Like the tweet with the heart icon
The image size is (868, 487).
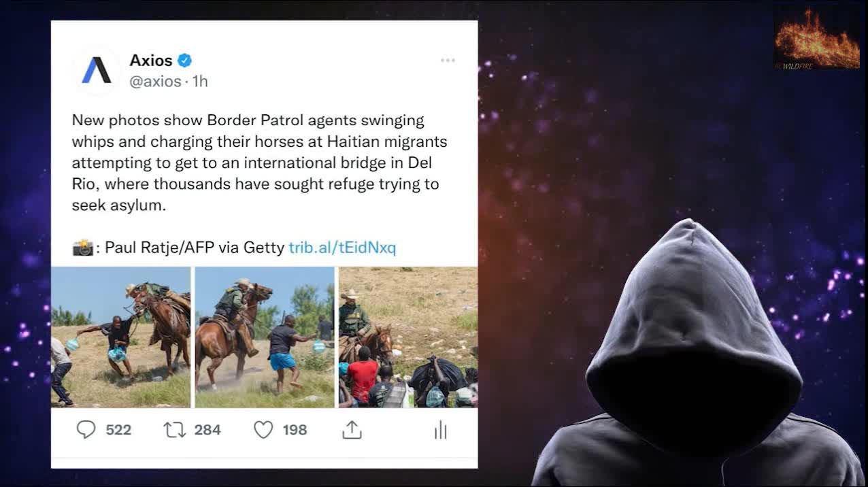263,429
